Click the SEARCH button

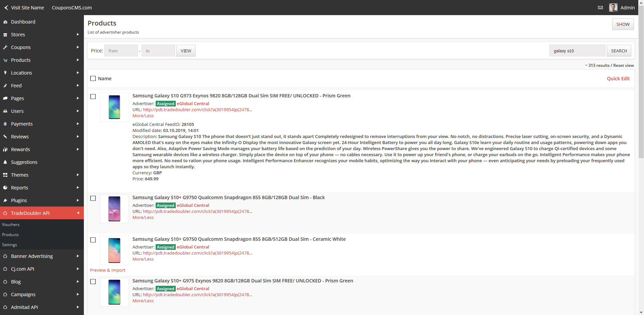(619, 51)
